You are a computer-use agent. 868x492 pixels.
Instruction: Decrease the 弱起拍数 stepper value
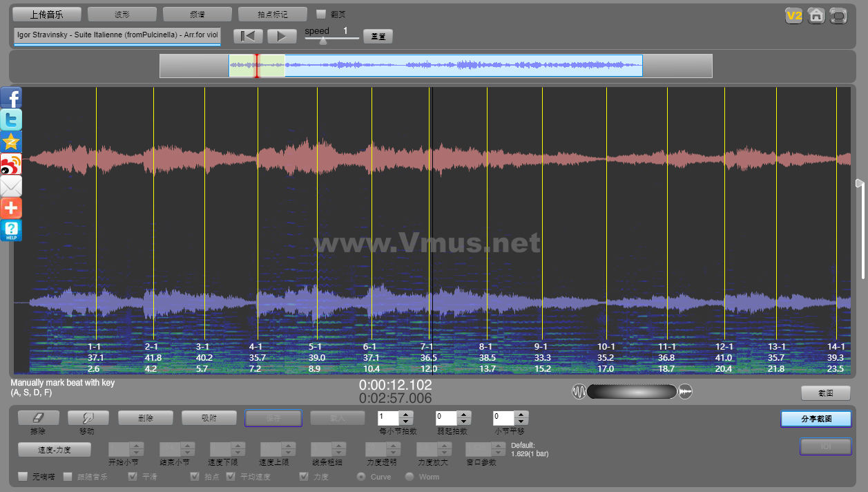point(464,422)
